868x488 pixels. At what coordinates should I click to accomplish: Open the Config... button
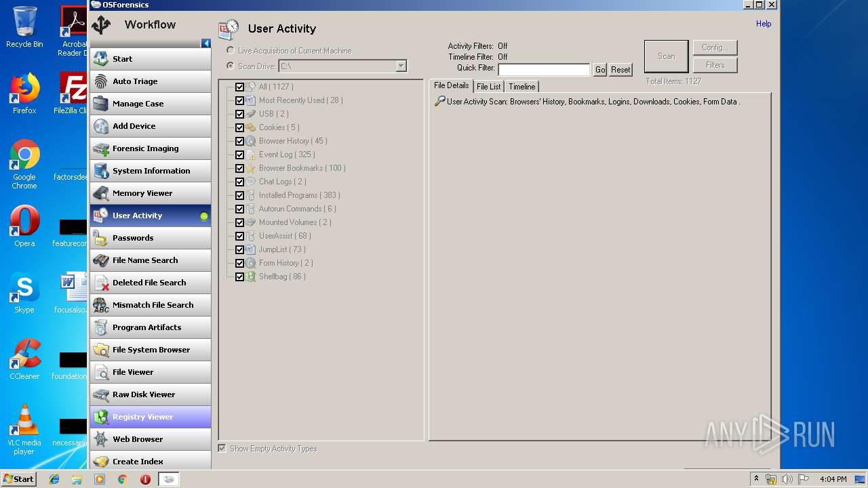coord(715,47)
